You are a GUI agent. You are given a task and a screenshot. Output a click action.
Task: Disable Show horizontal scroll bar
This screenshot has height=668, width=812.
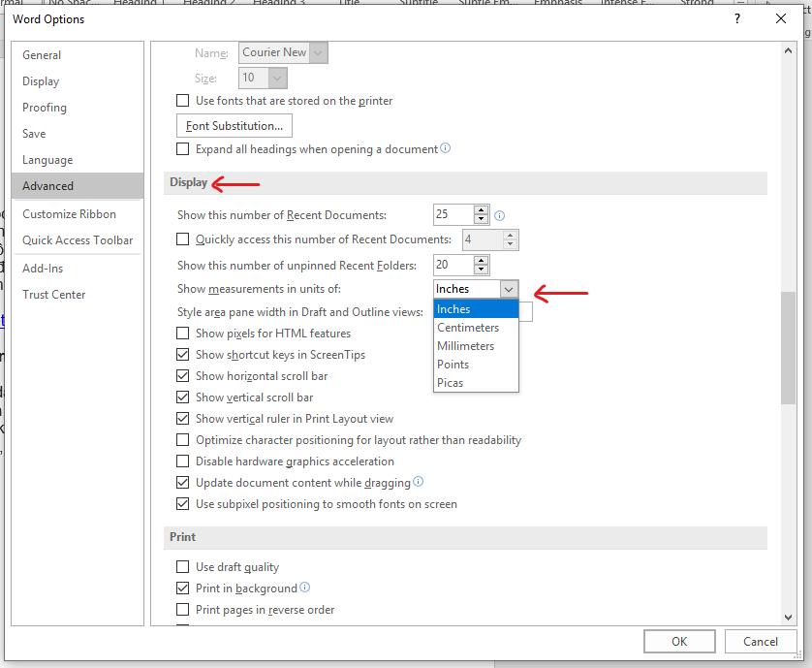181,375
